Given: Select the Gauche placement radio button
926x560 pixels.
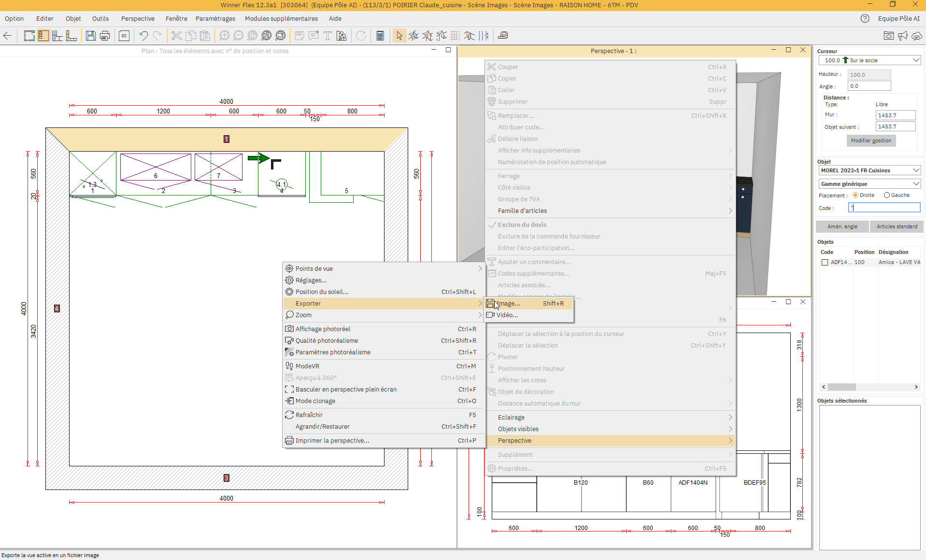Looking at the screenshot, I should [887, 196].
